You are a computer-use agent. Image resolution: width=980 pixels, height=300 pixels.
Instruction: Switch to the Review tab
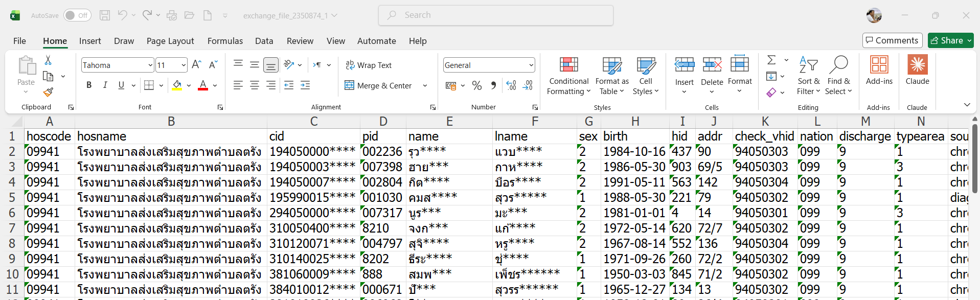pos(300,41)
